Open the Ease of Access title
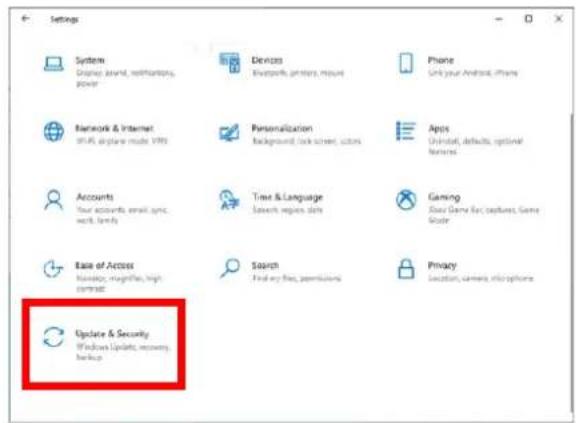576x423 pixels. [105, 265]
